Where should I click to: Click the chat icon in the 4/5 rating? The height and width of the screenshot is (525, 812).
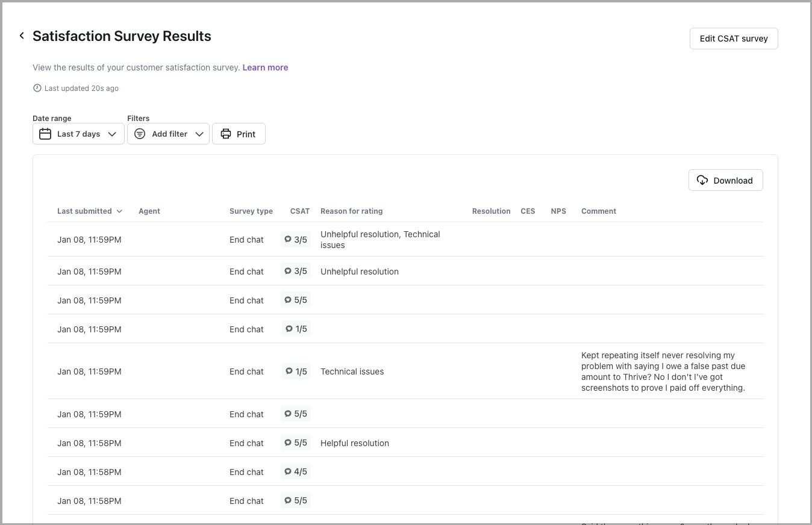coord(288,472)
